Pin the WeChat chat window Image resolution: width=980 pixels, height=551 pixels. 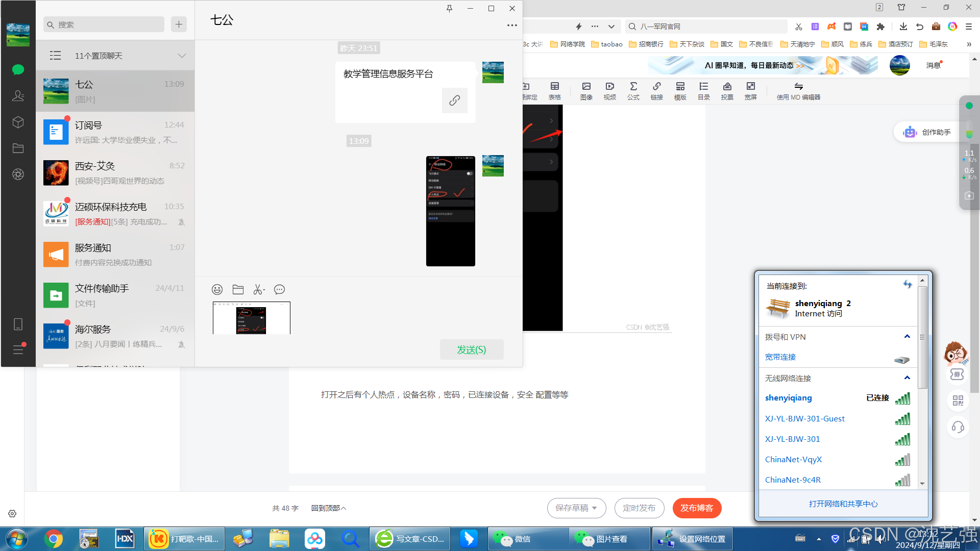449,9
